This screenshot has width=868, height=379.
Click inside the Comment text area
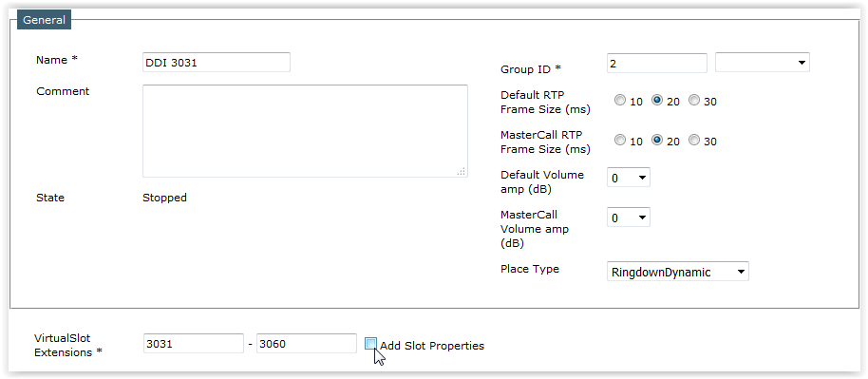tap(305, 131)
